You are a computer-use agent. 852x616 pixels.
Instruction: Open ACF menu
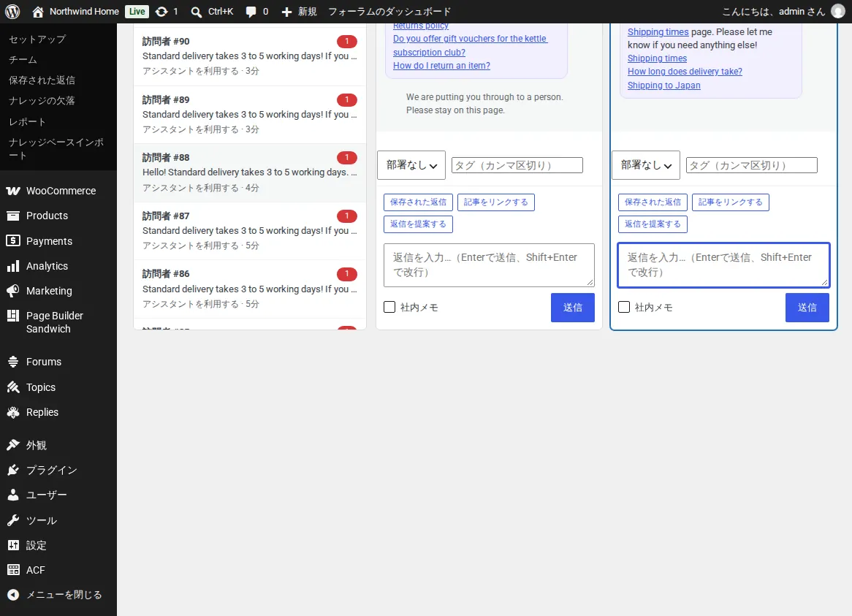pos(58,570)
